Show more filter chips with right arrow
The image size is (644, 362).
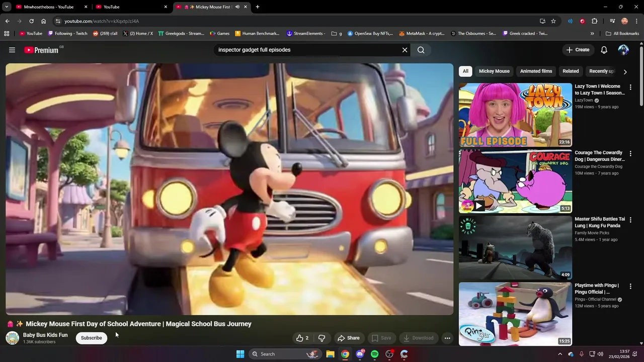[625, 71]
